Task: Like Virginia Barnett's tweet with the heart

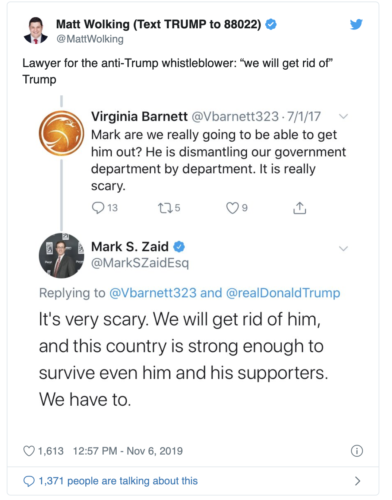Action: pos(232,208)
